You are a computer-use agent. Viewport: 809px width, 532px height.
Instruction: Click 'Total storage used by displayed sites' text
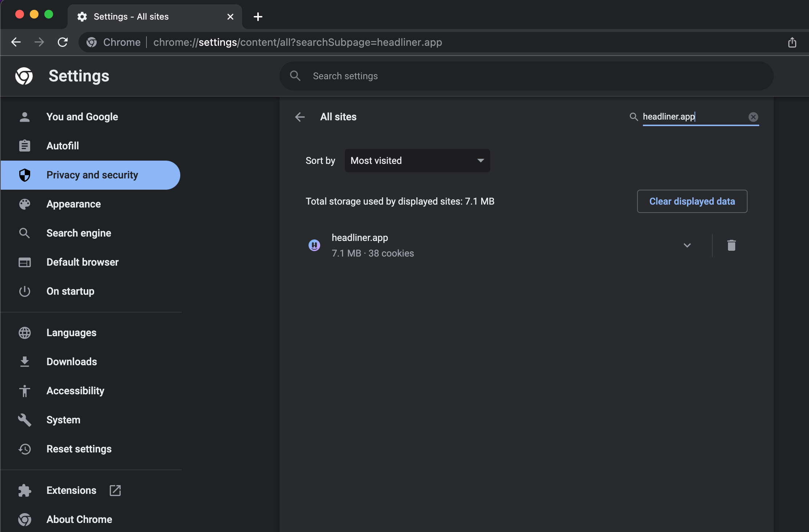pyautogui.click(x=400, y=201)
